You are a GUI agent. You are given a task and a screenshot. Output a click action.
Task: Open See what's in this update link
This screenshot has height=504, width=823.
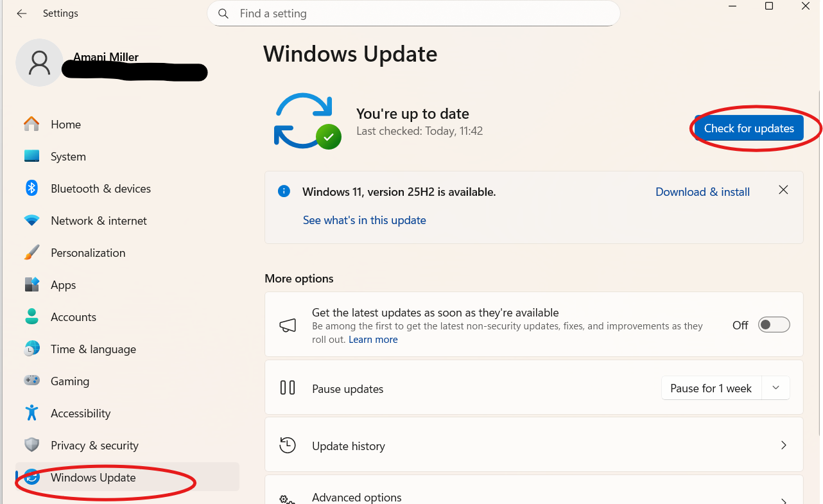tap(365, 220)
